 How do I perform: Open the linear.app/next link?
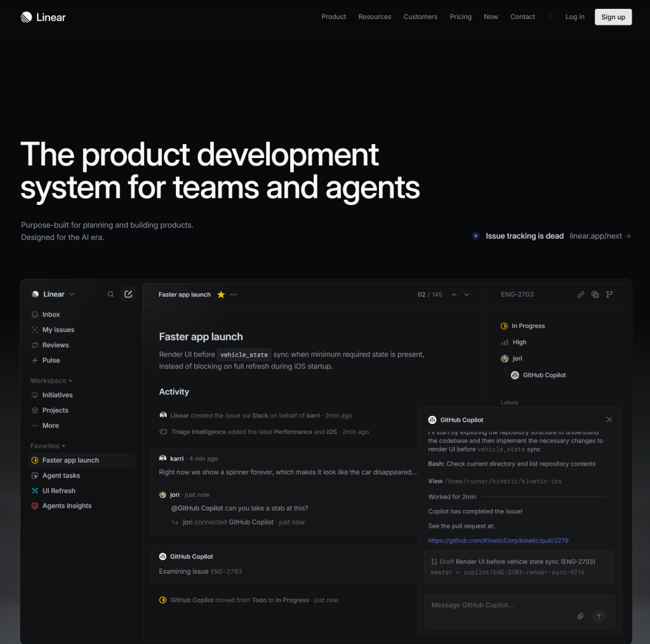(600, 236)
